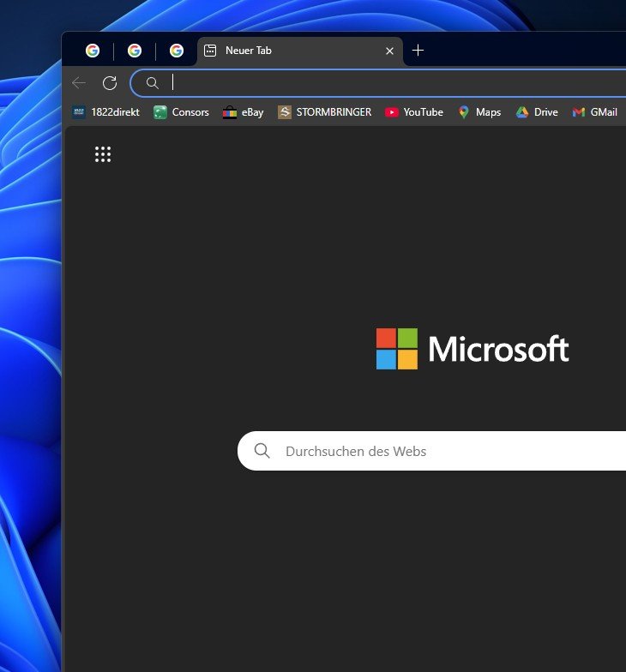Open the YouTube bookmark
The image size is (626, 672).
(x=414, y=112)
